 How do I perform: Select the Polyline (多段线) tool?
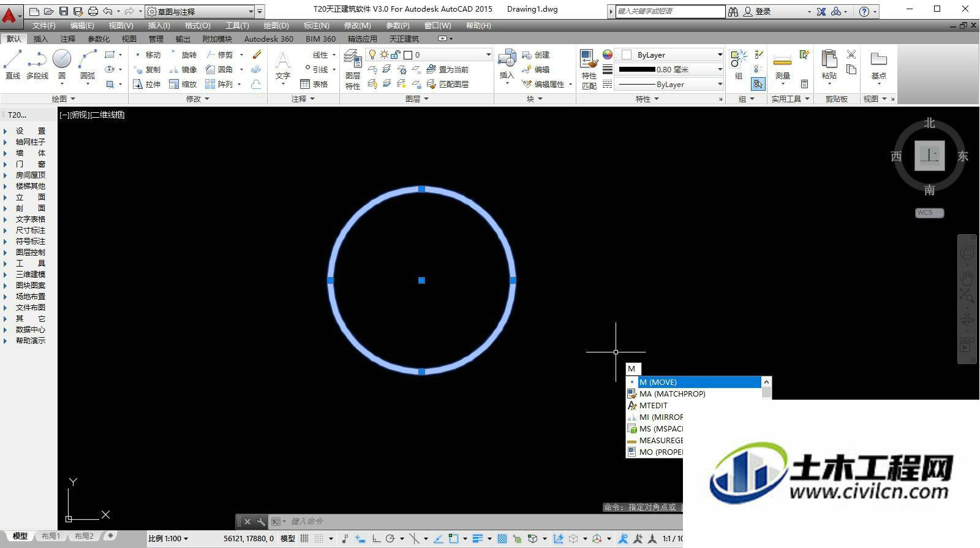click(37, 64)
